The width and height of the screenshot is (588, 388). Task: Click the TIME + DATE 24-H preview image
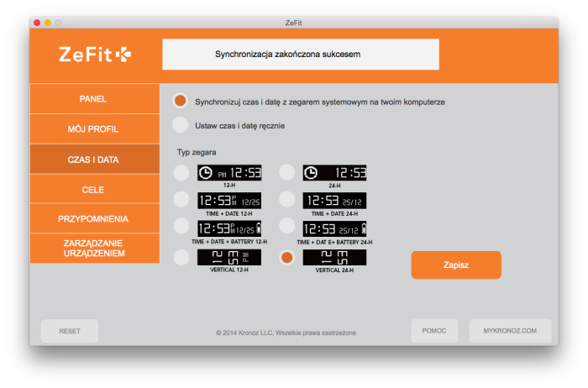(334, 200)
